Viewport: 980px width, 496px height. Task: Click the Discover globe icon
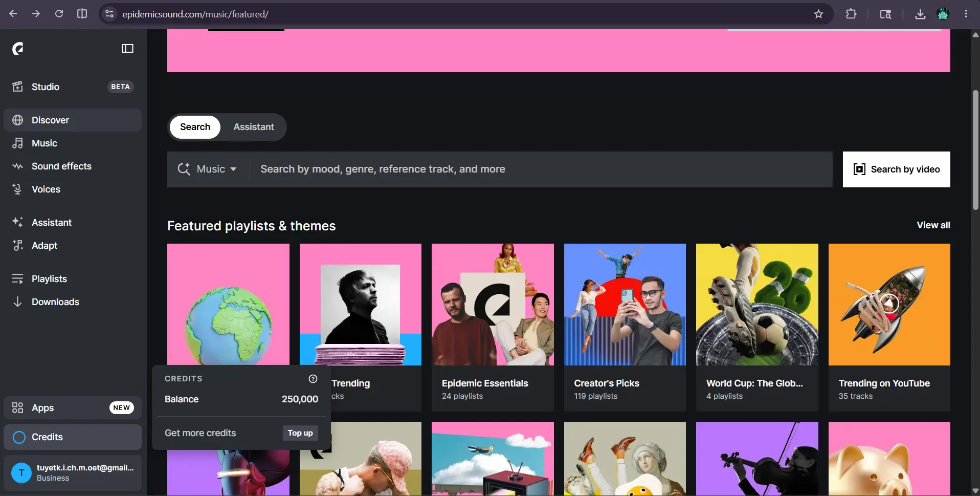coord(18,120)
